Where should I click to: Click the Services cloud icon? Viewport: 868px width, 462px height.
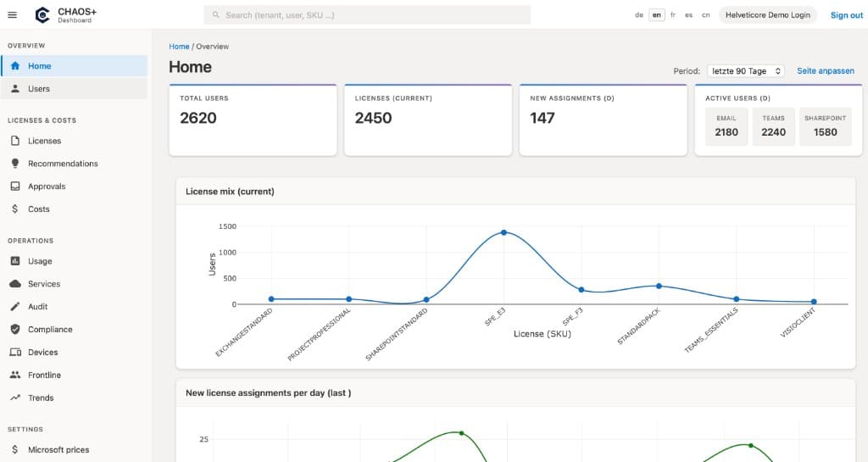coord(15,284)
